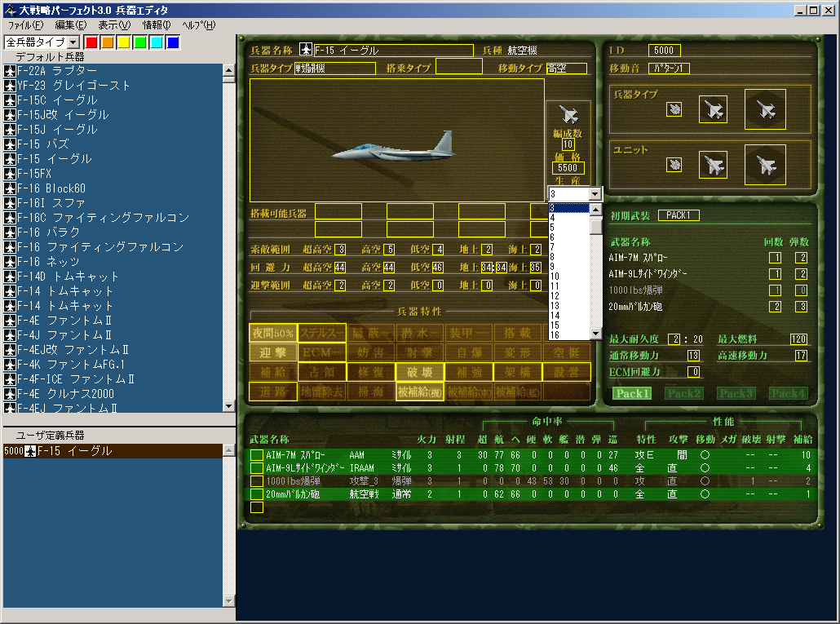This screenshot has height=624, width=840.
Task: Click plane icon of F-15J改 イーグル
Action: (10, 115)
